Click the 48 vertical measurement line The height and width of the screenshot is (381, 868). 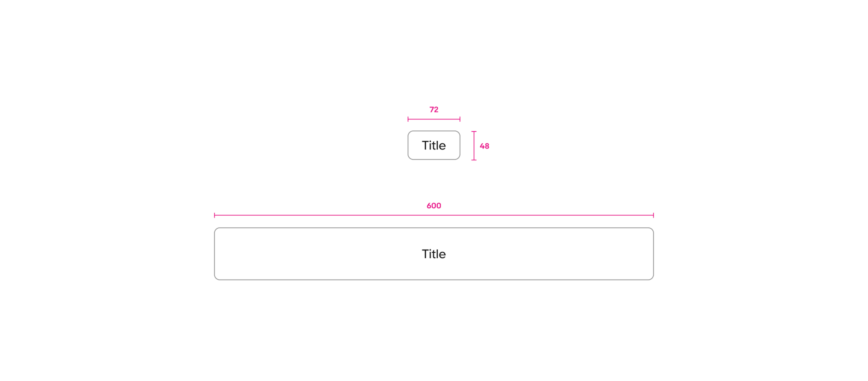click(474, 146)
